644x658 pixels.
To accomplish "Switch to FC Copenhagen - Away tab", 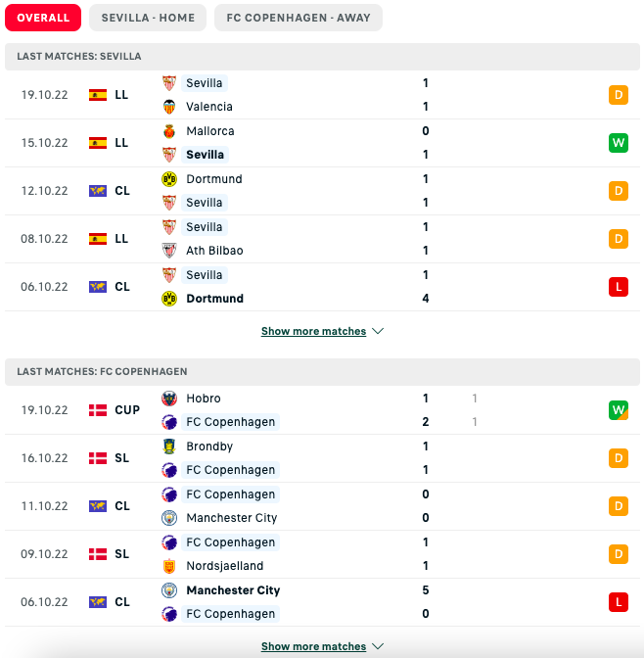I will (x=299, y=18).
